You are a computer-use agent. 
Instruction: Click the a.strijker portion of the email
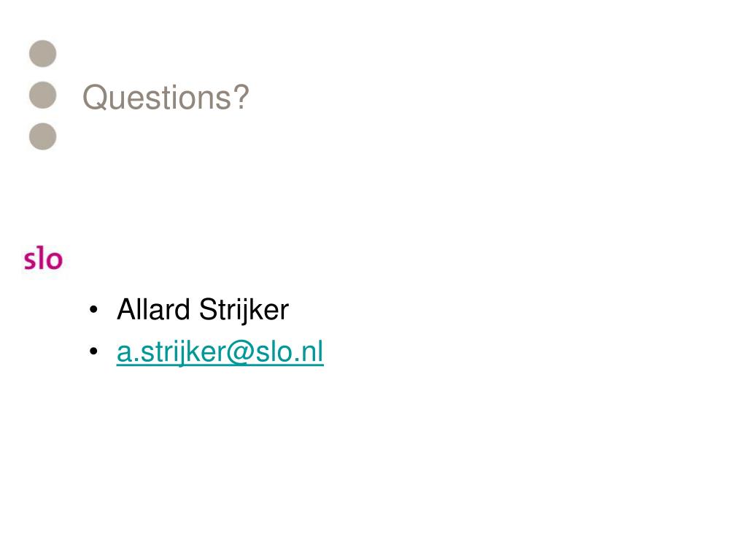point(171,353)
